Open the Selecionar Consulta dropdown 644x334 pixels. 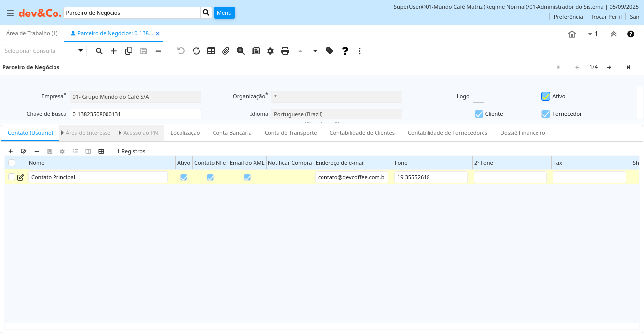[81, 51]
